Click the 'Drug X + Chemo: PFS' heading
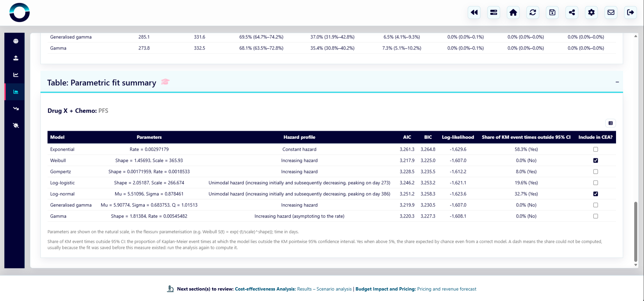644x301 pixels. (78, 111)
